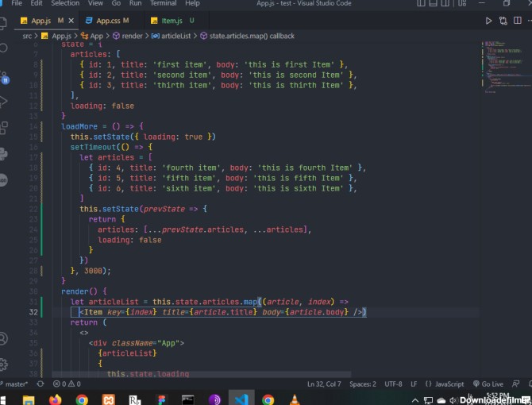This screenshot has height=405, width=532.
Task: Open XAMPP from the taskbar
Action: [109, 399]
